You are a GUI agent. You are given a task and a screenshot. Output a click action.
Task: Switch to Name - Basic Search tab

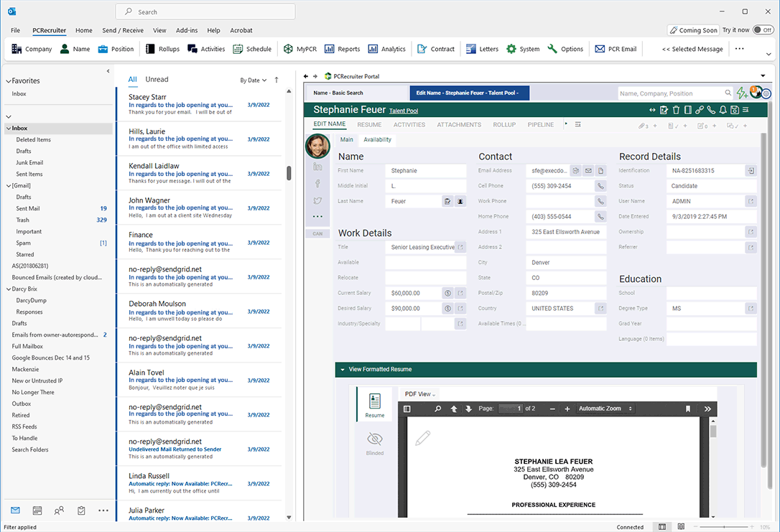[x=357, y=93]
